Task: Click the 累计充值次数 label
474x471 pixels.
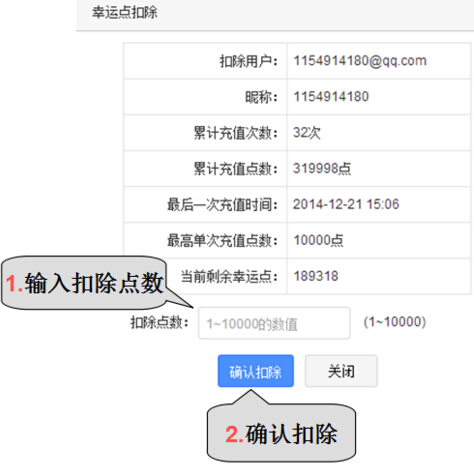Action: [235, 133]
